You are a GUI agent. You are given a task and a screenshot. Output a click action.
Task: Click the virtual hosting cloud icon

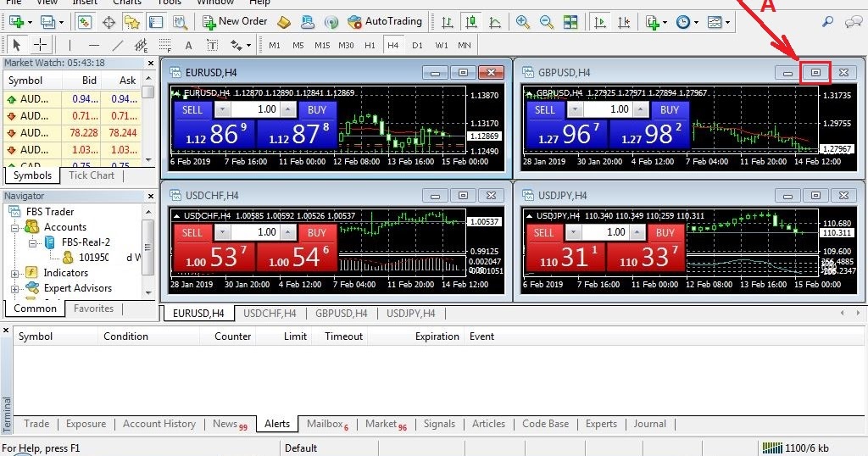click(307, 22)
